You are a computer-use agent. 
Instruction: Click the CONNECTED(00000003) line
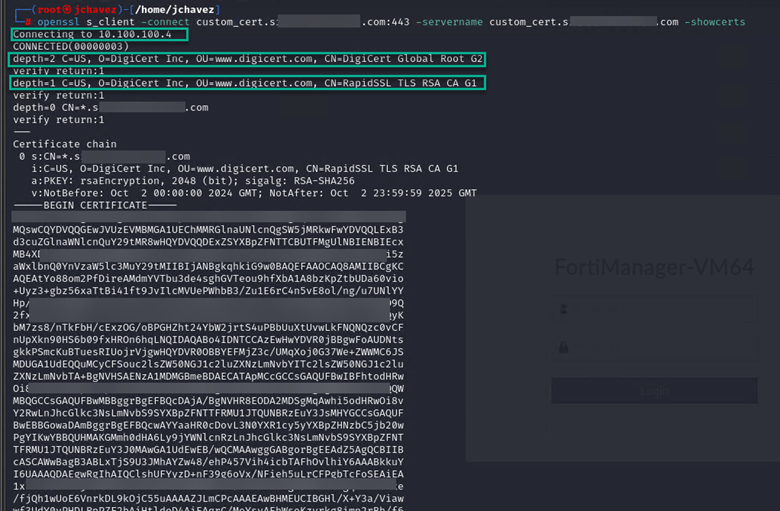[71, 46]
